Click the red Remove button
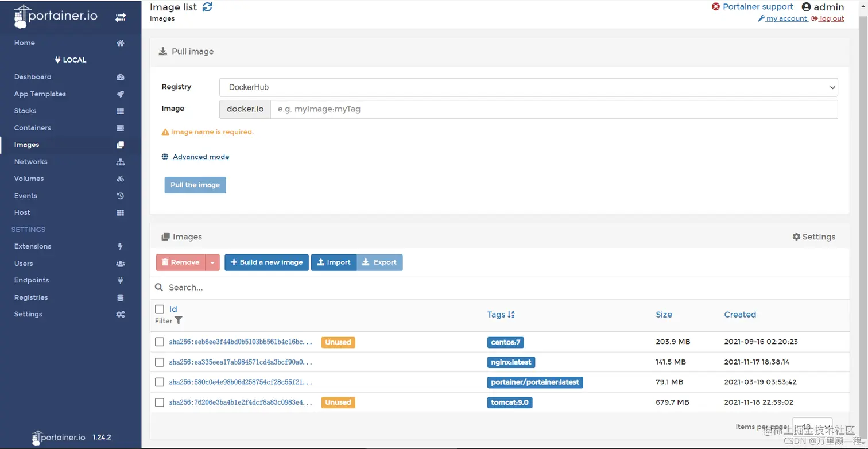 (x=180, y=262)
